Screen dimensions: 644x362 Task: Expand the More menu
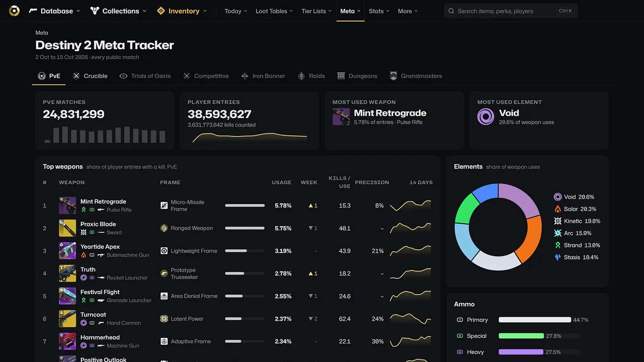[408, 11]
